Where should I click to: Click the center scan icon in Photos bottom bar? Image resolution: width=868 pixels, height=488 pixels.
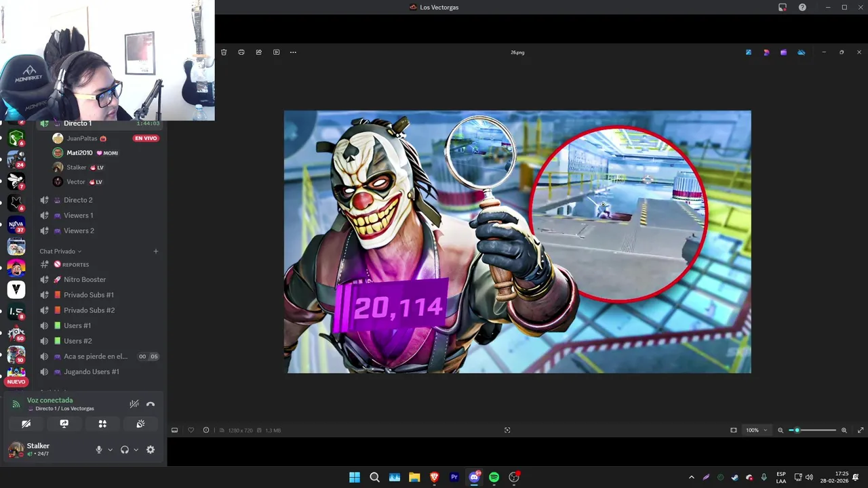click(507, 430)
